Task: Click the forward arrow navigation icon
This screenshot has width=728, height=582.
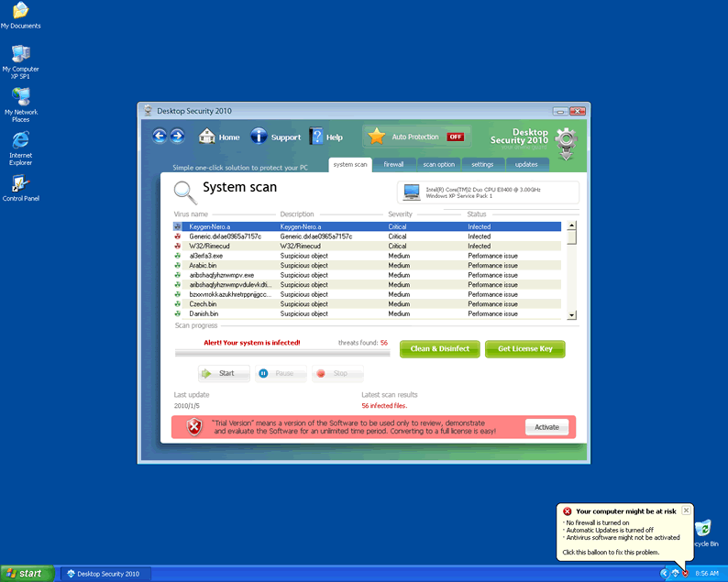Action: 177,136
